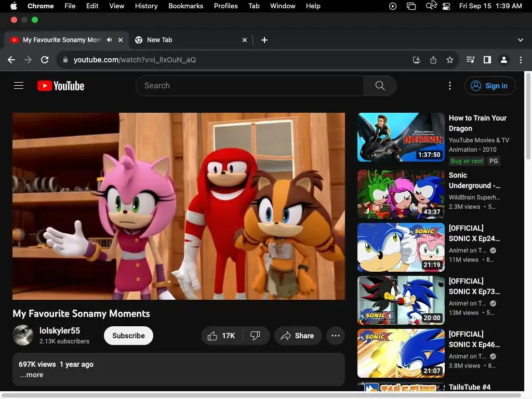Viewport: 532px width, 399px height.
Task: Share the video
Action: pos(298,336)
